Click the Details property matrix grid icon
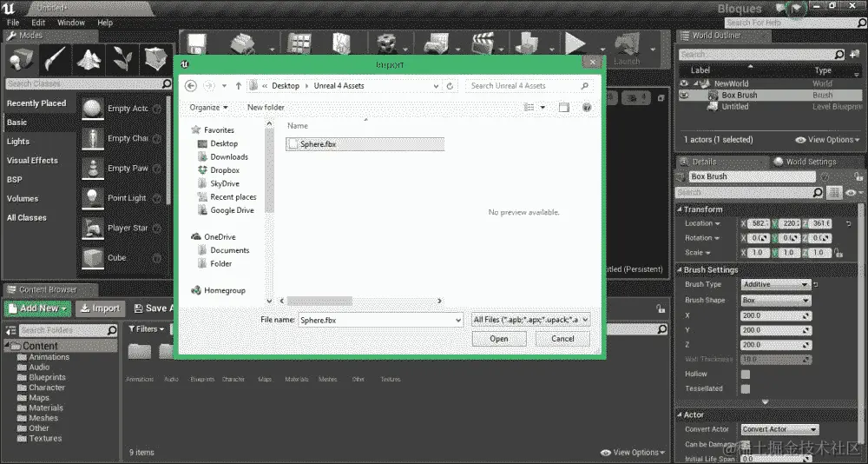Viewport: 868px width, 464px height. coord(834,192)
